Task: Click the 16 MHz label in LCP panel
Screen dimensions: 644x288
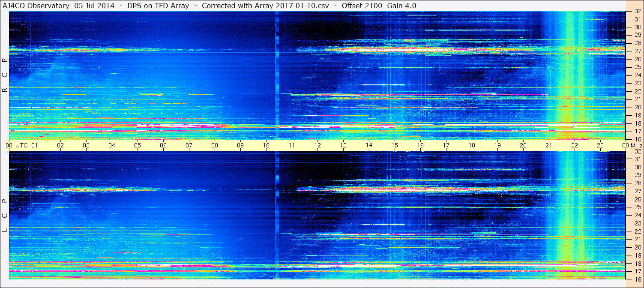Action: coord(637,279)
